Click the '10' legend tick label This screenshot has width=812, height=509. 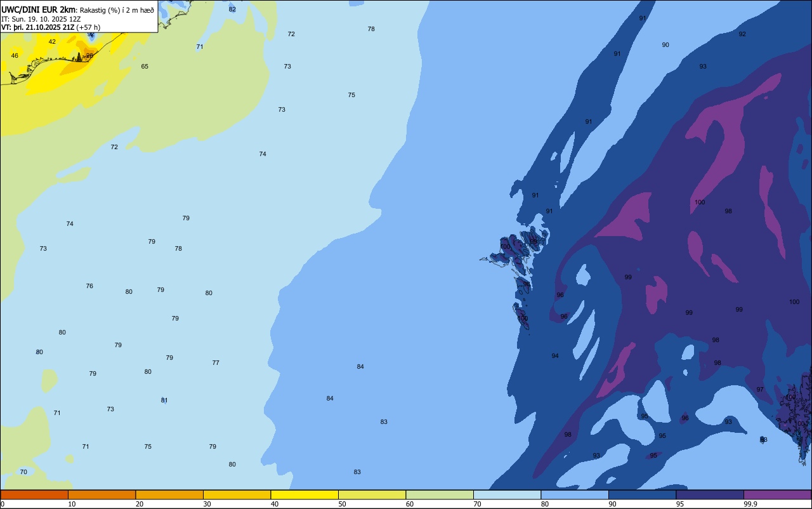point(72,504)
